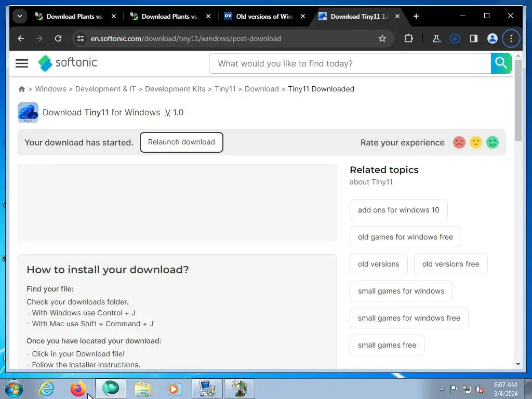Open Chrome Labs flask icon
The height and width of the screenshot is (399, 532).
[x=436, y=38]
